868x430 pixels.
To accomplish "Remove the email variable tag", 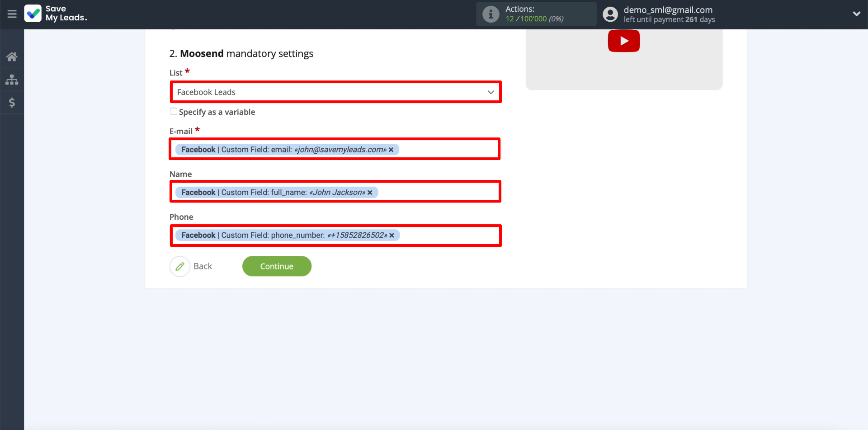I will [391, 150].
